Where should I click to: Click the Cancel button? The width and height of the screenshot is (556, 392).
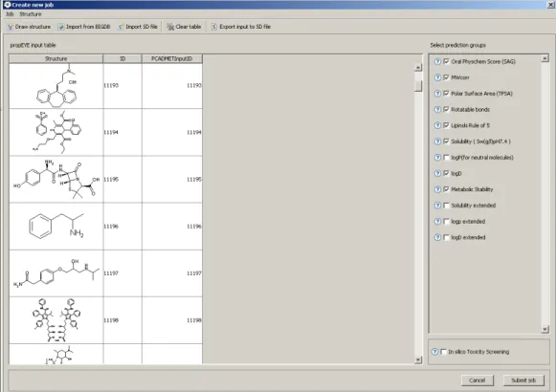(477, 381)
